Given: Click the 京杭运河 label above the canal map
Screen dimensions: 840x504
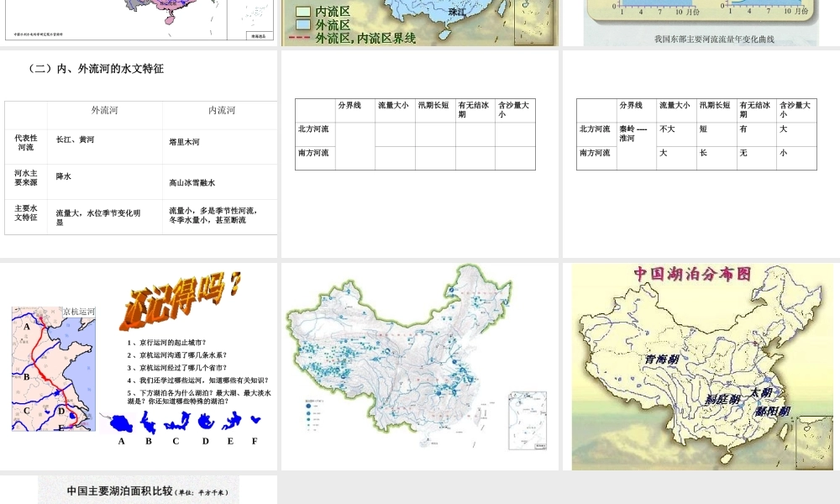Looking at the screenshot, I should 79,312.
